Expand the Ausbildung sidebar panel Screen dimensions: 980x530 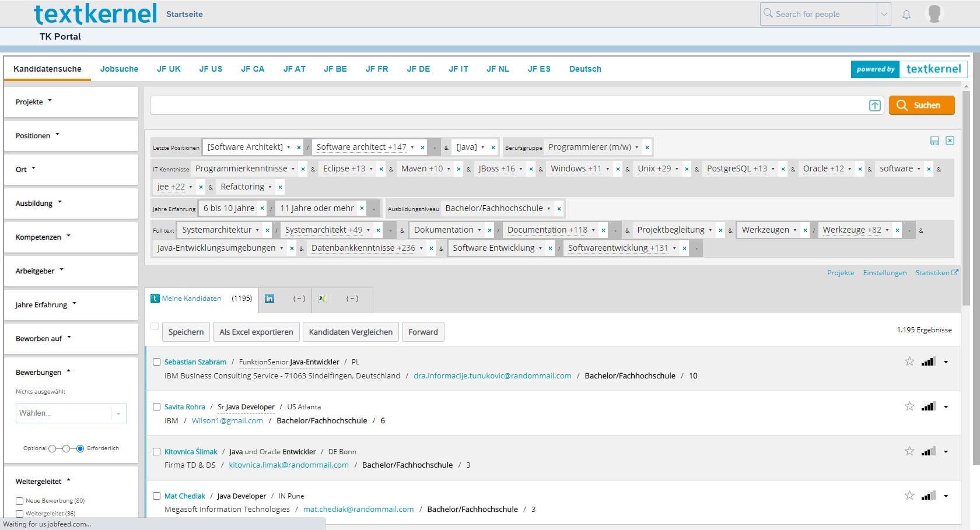click(x=71, y=203)
